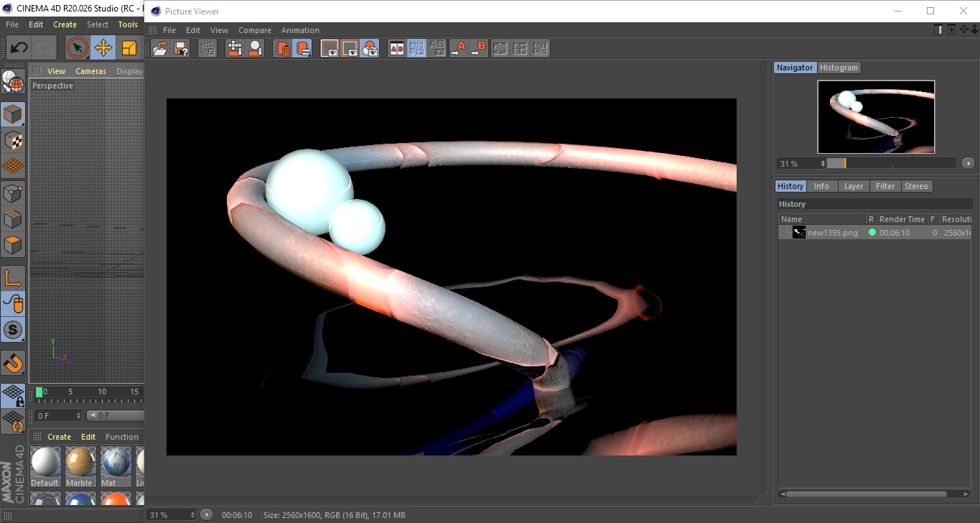980x523 pixels.
Task: Click the greyed AB eye difference icon
Action: click(x=437, y=48)
